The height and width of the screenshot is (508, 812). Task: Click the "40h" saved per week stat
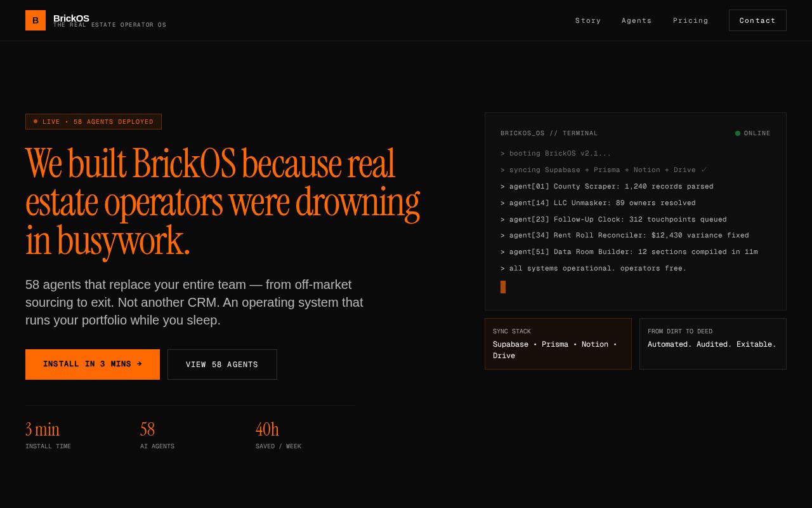coord(267,430)
